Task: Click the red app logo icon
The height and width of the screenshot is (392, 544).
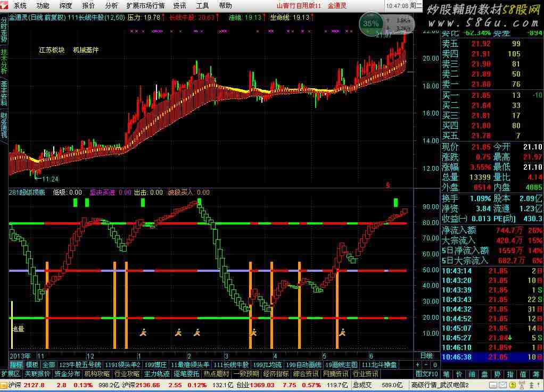Action: (x=5, y=5)
